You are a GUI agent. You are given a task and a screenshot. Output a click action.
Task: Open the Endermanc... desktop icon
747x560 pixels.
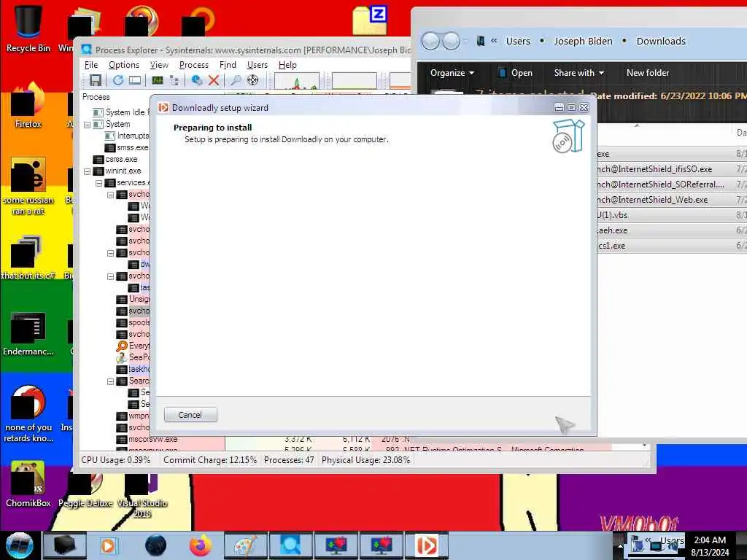pos(28,333)
